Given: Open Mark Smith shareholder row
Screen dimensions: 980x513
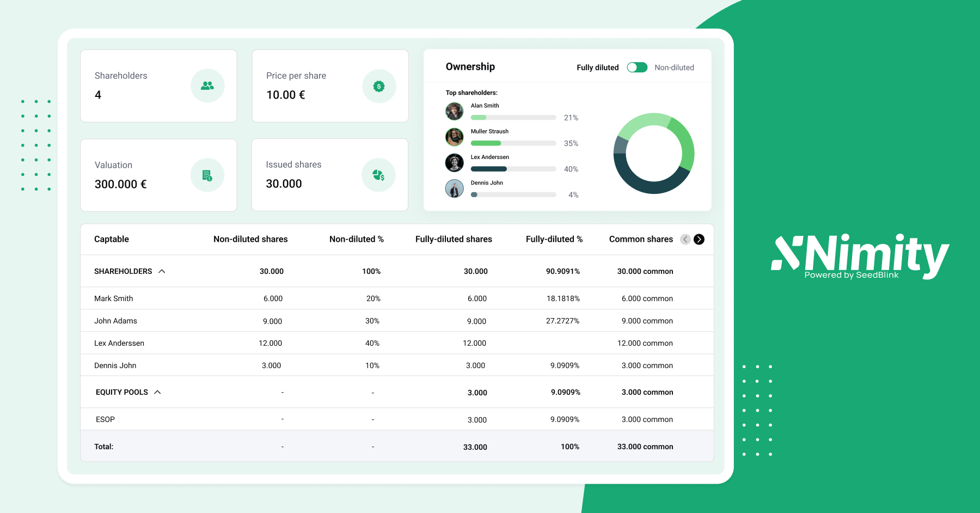Looking at the screenshot, I should [113, 298].
